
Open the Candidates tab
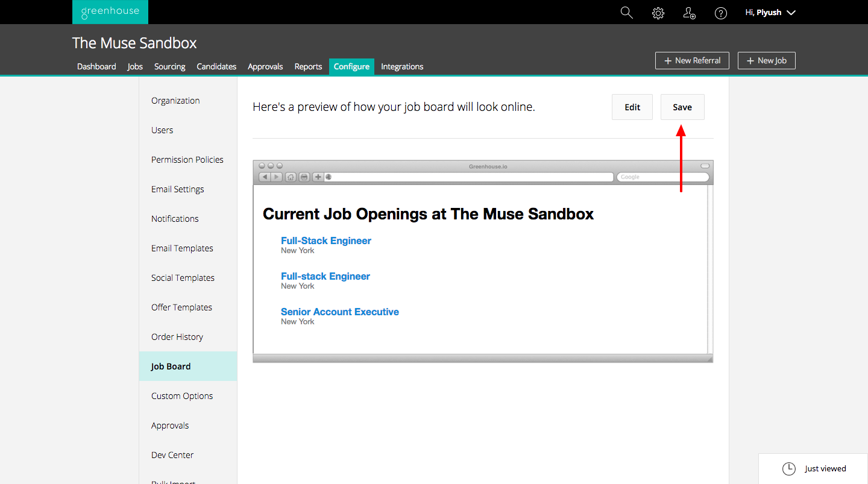pyautogui.click(x=216, y=66)
